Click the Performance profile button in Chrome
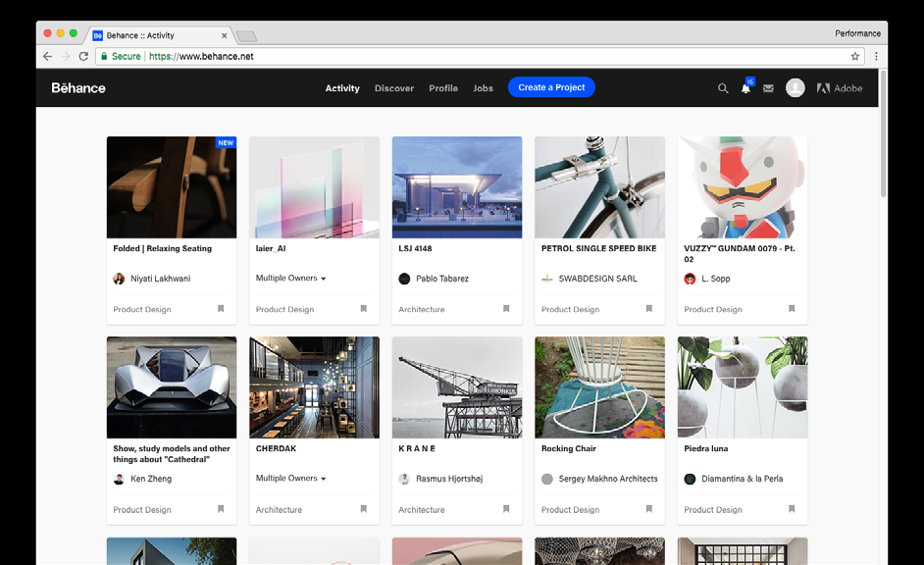The image size is (924, 565). pyautogui.click(x=857, y=33)
